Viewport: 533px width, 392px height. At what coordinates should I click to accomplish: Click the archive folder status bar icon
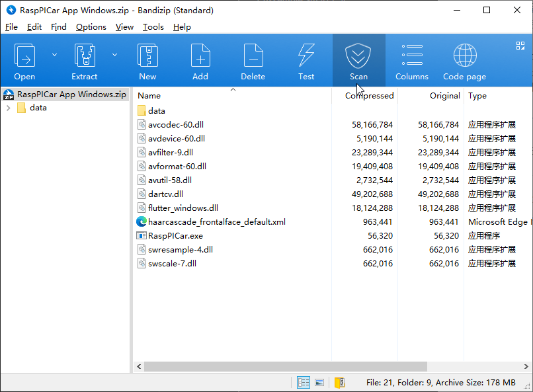tap(340, 383)
